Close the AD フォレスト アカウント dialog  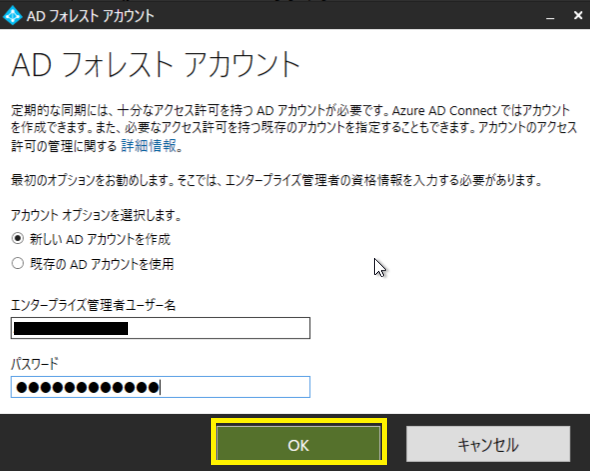point(578,15)
